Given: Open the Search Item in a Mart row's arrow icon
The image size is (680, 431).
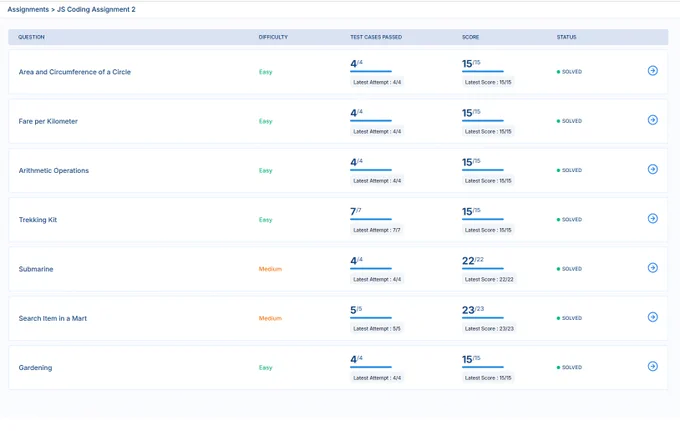Looking at the screenshot, I should (x=653, y=317).
